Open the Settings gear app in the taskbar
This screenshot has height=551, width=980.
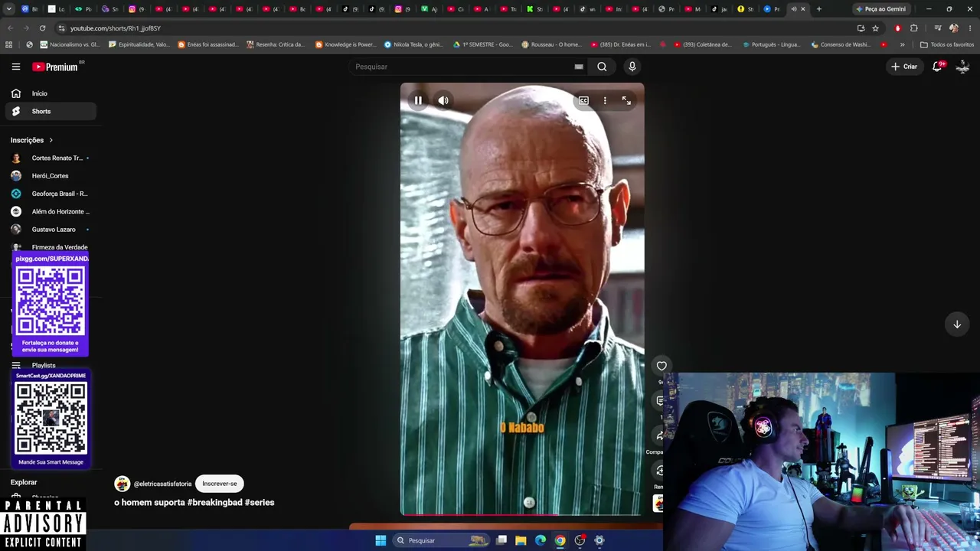point(599,540)
